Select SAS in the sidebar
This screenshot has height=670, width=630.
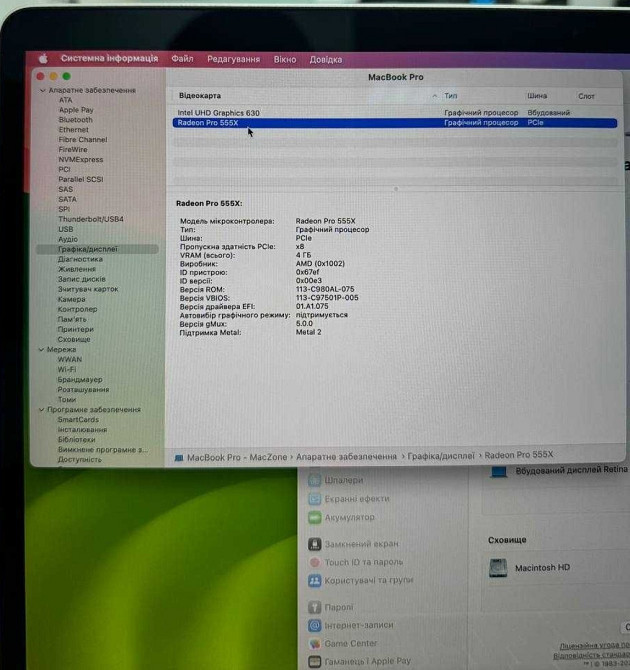(x=65, y=189)
